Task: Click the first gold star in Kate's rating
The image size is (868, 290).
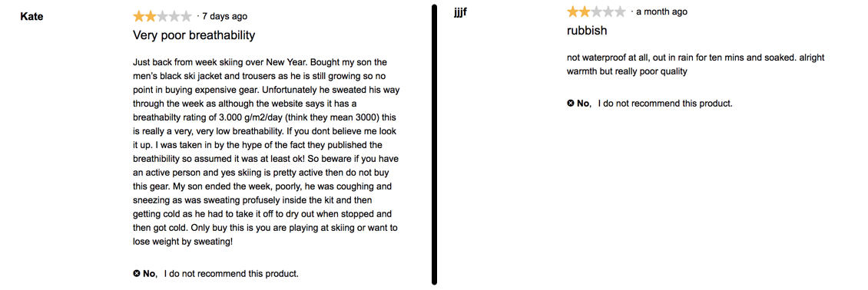Action: pyautogui.click(x=139, y=16)
